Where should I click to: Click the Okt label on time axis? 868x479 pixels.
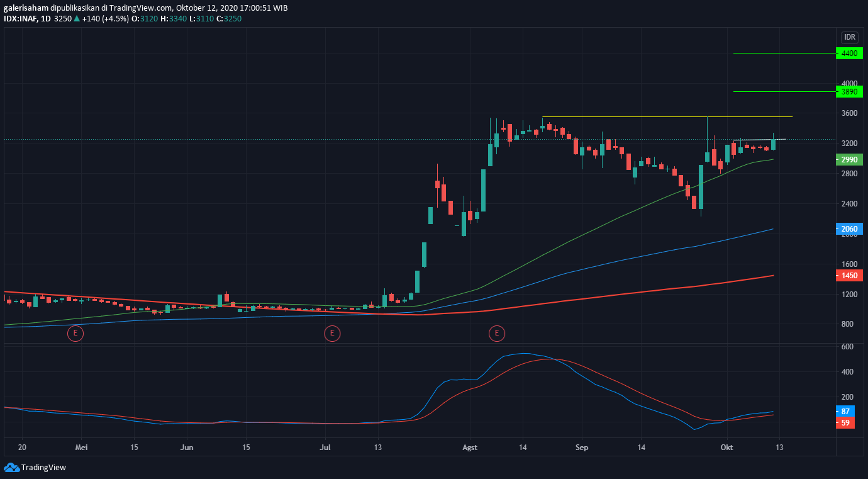click(x=727, y=448)
